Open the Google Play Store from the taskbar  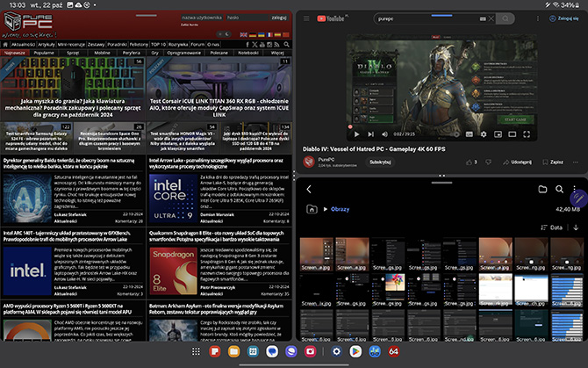[x=355, y=351]
